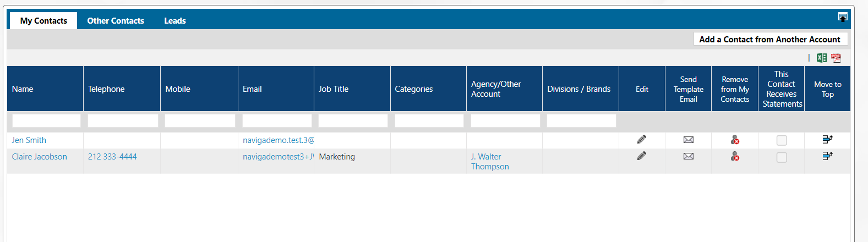Switch to Other Contacts tab
This screenshot has width=868, height=242.
coord(116,21)
